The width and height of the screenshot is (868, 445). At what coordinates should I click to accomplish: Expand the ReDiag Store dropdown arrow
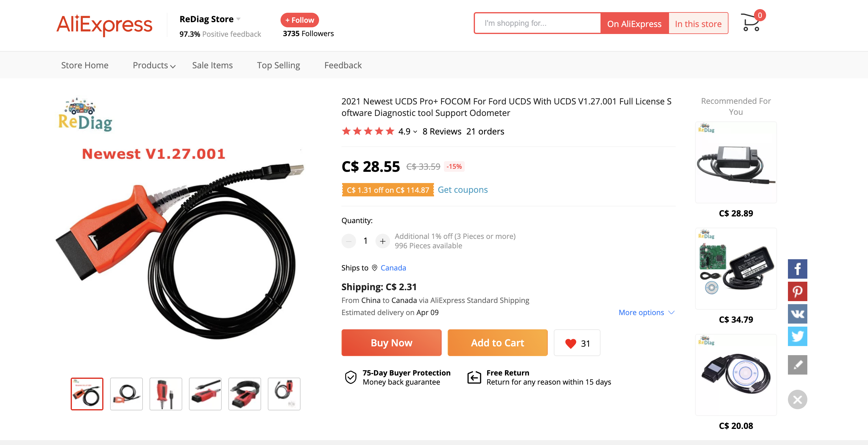[x=239, y=19]
